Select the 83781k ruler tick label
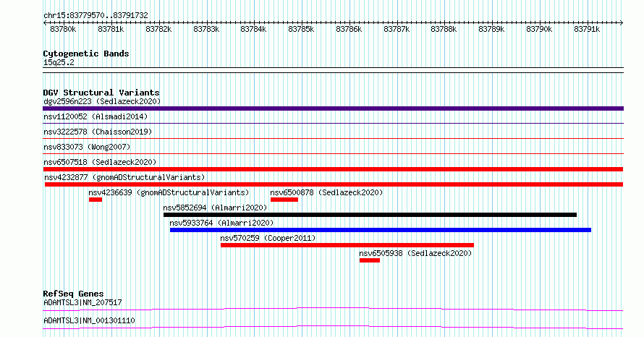The image size is (644, 337). coord(111,29)
